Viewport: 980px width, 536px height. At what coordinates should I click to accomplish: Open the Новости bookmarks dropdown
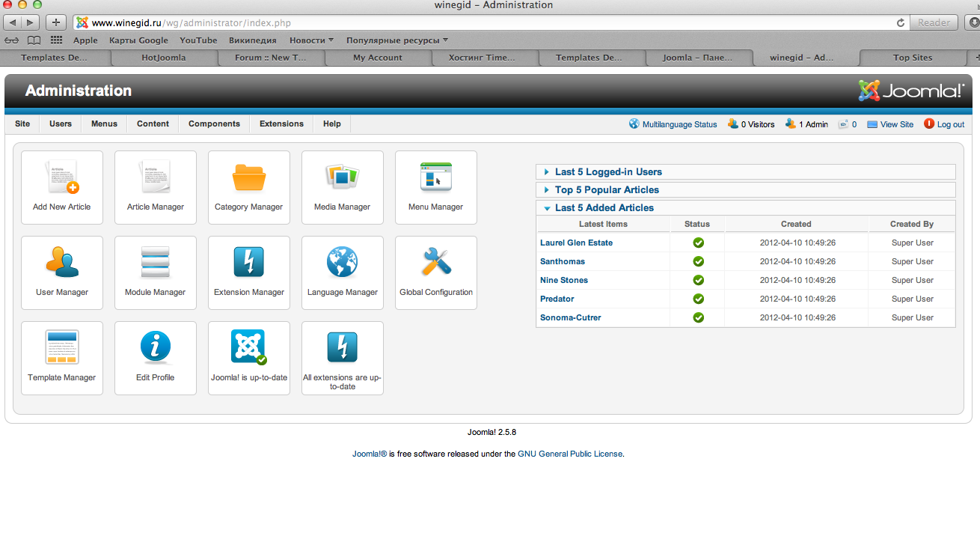(x=311, y=40)
